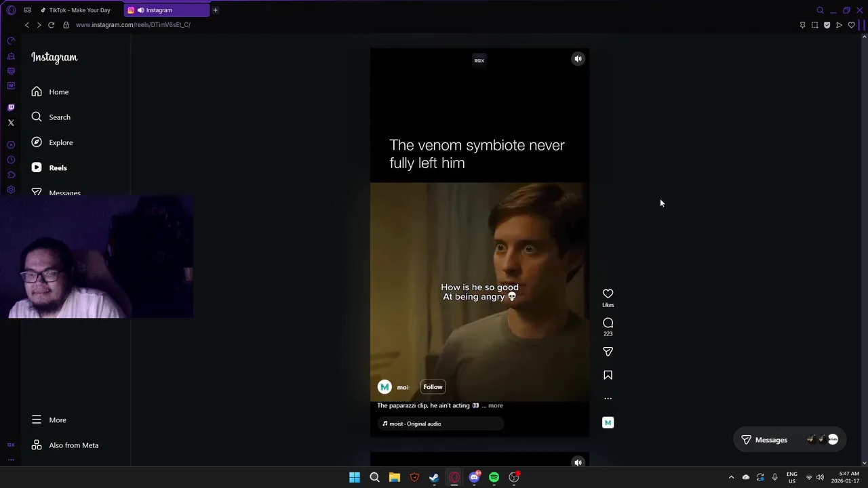Pause the Tobey Maguire reel video
Image resolution: width=868 pixels, height=488 pixels.
pyautogui.click(x=479, y=243)
